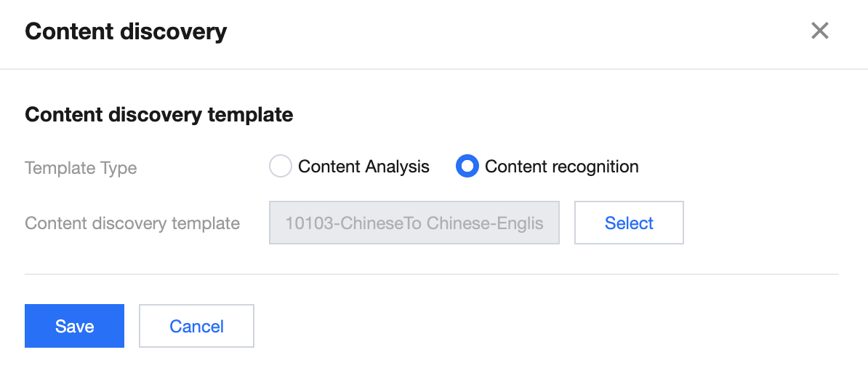This screenshot has height=371, width=868.
Task: Choose the Content recognition radio option
Action: click(x=467, y=167)
